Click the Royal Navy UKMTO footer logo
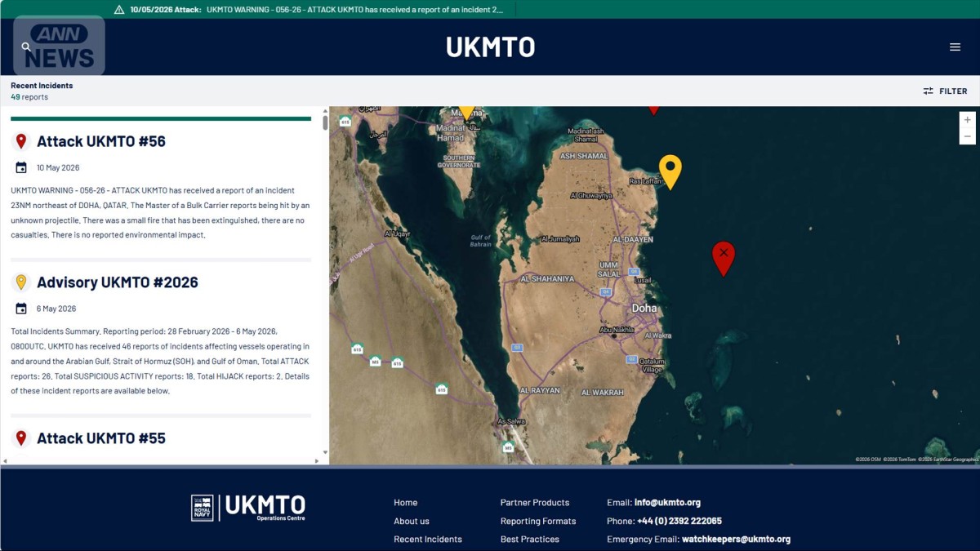The height and width of the screenshot is (551, 980). (248, 507)
